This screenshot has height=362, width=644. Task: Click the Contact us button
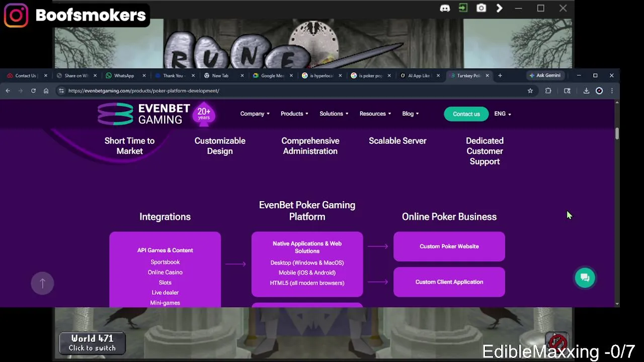[466, 114]
